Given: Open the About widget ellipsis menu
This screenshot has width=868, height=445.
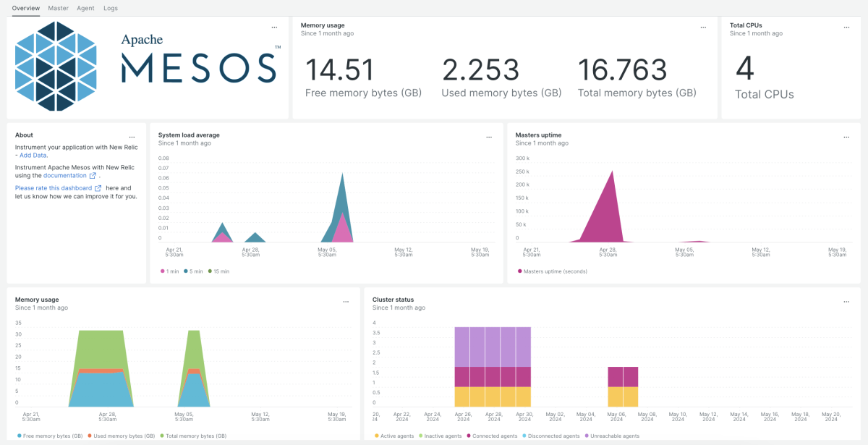Looking at the screenshot, I should click(132, 136).
